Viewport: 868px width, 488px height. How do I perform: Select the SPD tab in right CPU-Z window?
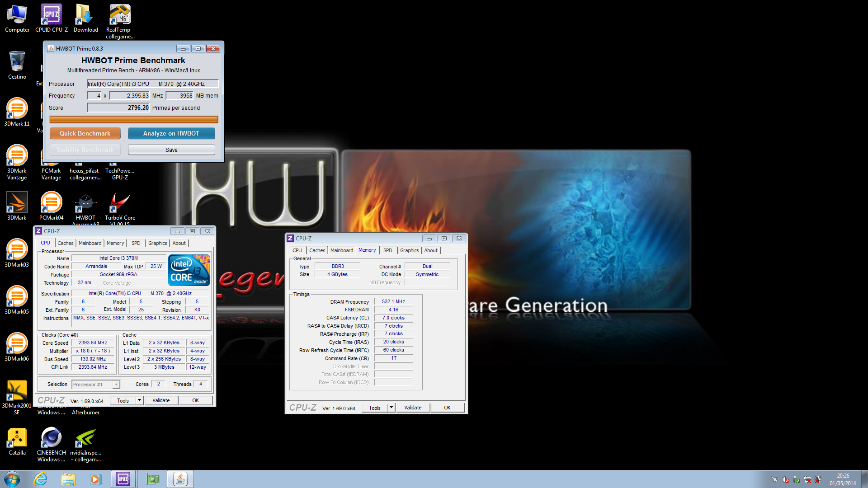pos(388,250)
